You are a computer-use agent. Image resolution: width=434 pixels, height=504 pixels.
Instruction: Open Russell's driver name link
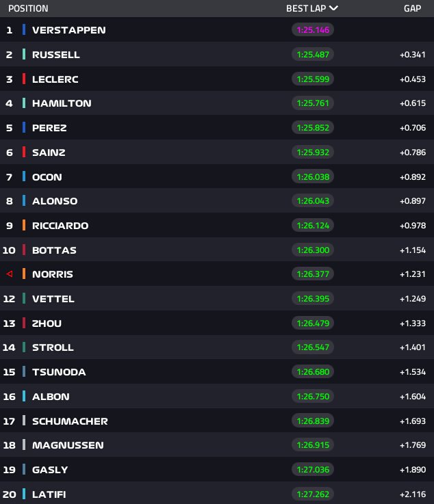click(x=56, y=55)
